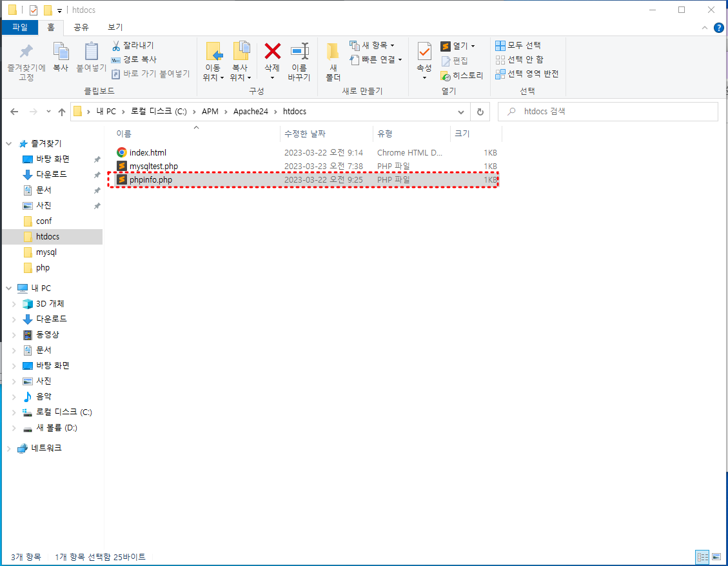Screen dimensions: 728x566
Task: Click Select none (선택 안 함)
Action: (x=520, y=59)
